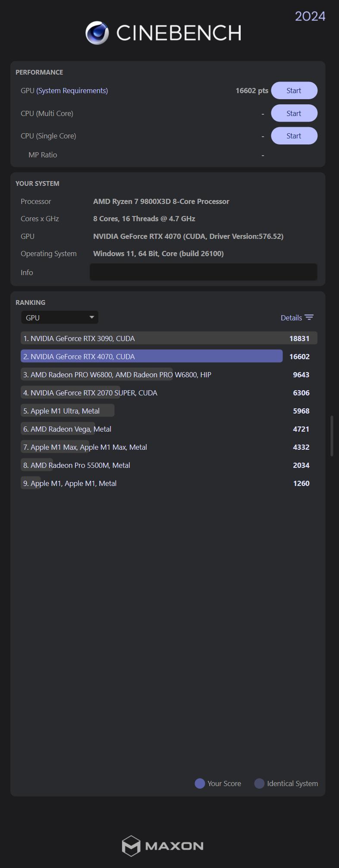Click the MP Ratio row

click(43, 154)
